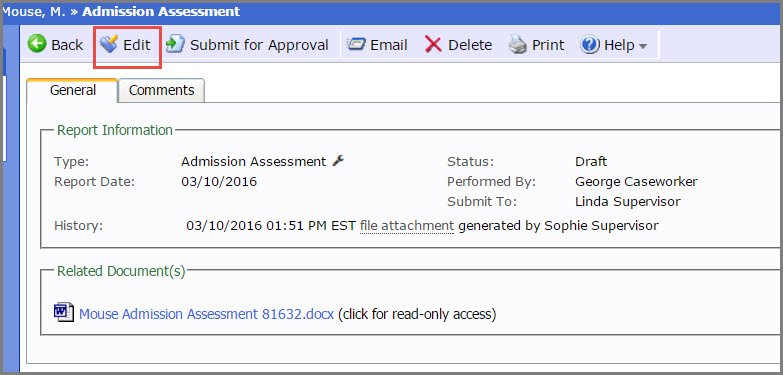Click the red Delete X icon
Screen dimensions: 783x375
(433, 44)
